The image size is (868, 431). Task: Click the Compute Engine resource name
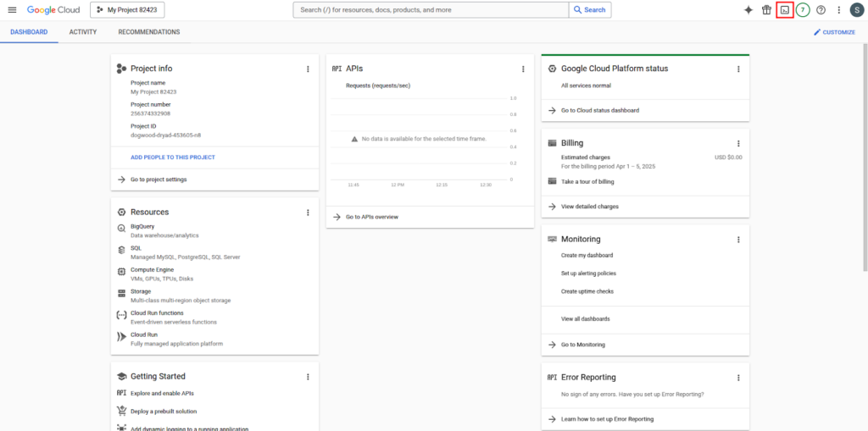pos(153,270)
